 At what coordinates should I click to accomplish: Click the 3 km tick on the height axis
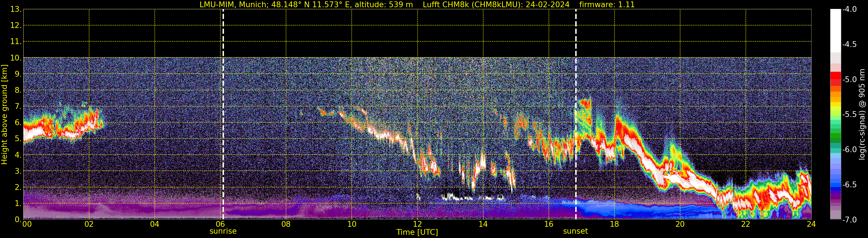pos(18,171)
